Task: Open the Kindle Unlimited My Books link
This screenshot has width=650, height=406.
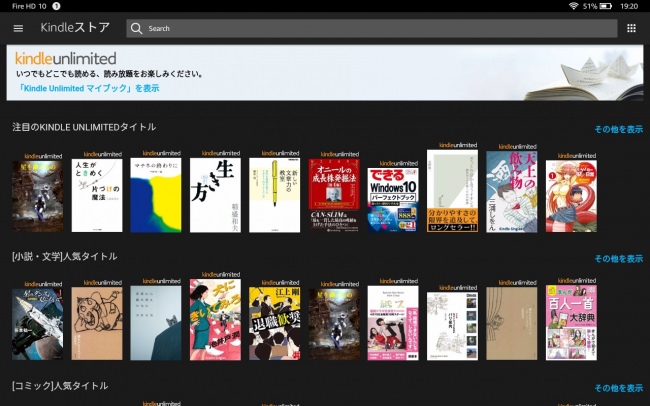Action: (x=89, y=88)
